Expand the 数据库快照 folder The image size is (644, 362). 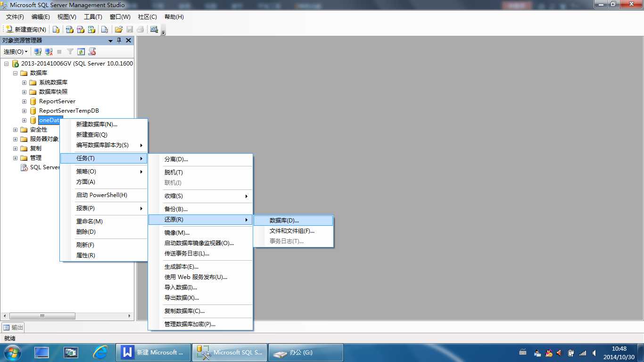pos(24,92)
